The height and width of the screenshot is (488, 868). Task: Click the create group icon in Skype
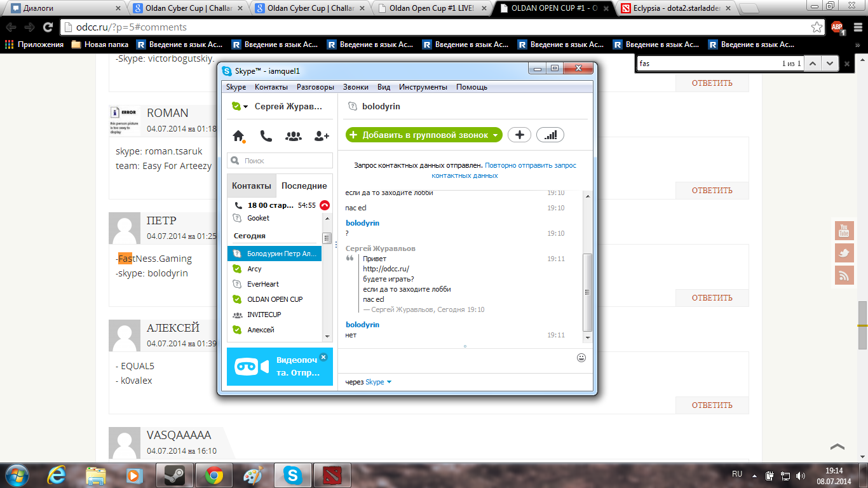(x=294, y=136)
